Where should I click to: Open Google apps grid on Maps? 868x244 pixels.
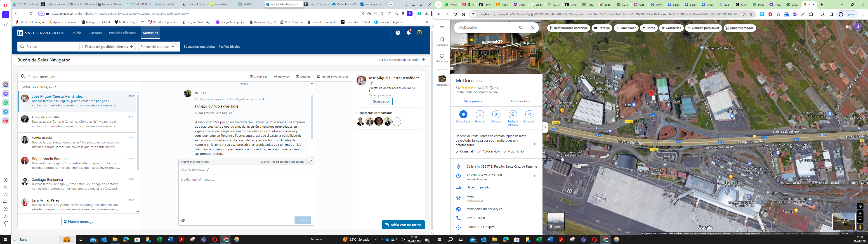(847, 27)
